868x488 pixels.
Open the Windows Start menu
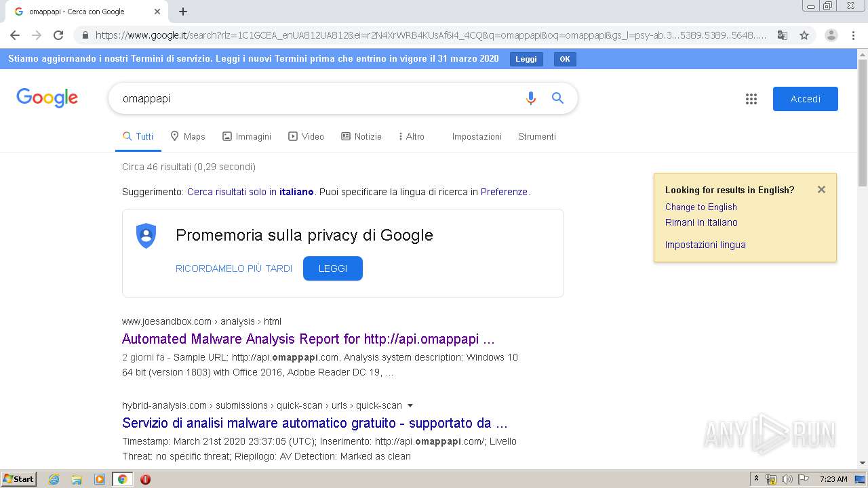click(x=18, y=479)
